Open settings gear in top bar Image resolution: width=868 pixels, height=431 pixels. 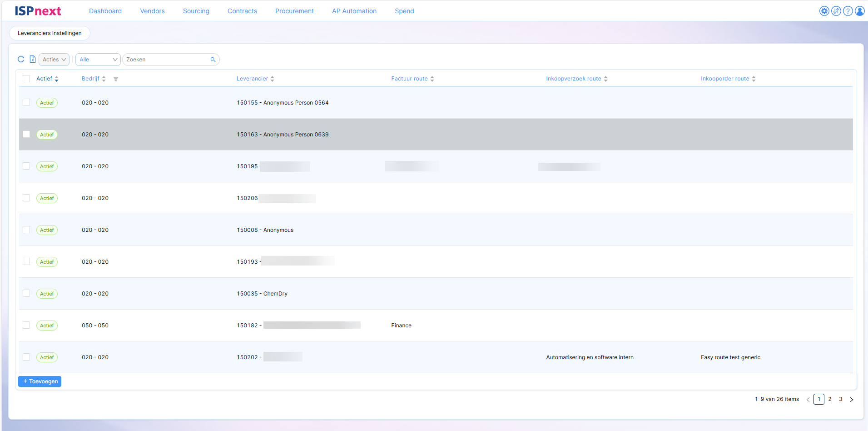(x=824, y=11)
